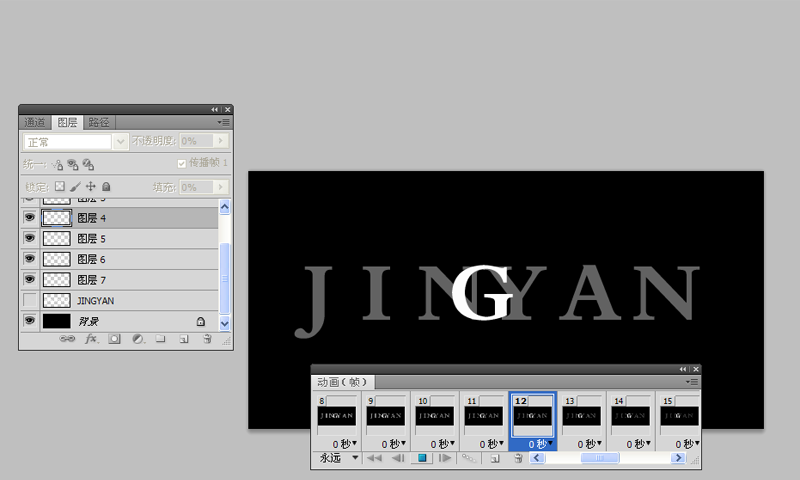Hide layer 图层 5 visibility eye
800x480 pixels.
click(x=30, y=238)
